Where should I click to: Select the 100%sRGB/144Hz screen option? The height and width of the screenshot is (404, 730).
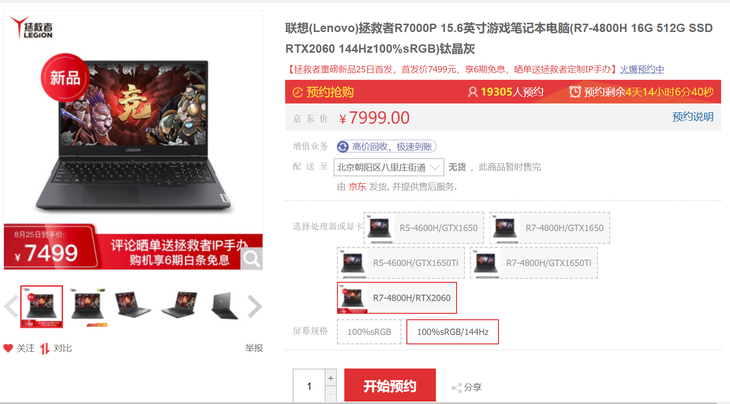click(x=453, y=332)
